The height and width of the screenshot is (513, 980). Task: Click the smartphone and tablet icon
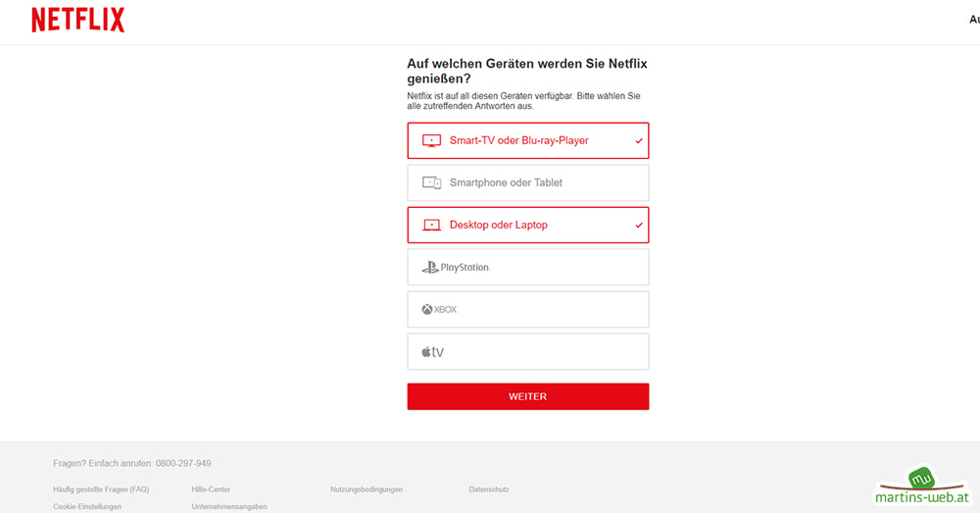click(431, 182)
